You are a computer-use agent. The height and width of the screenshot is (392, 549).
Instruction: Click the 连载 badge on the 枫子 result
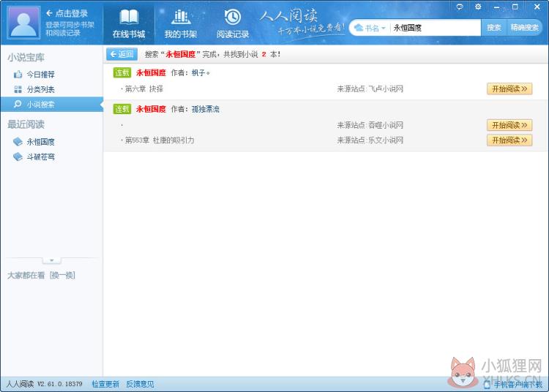[x=122, y=72]
